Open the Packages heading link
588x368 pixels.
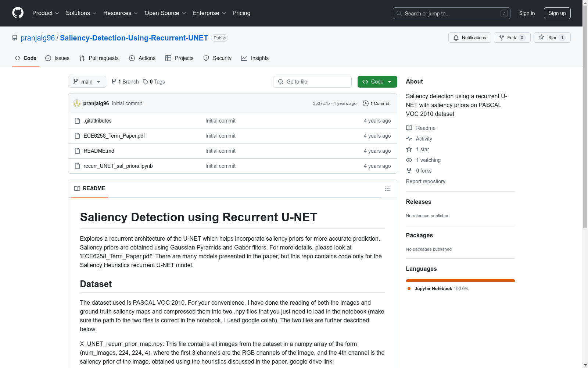[419, 235]
